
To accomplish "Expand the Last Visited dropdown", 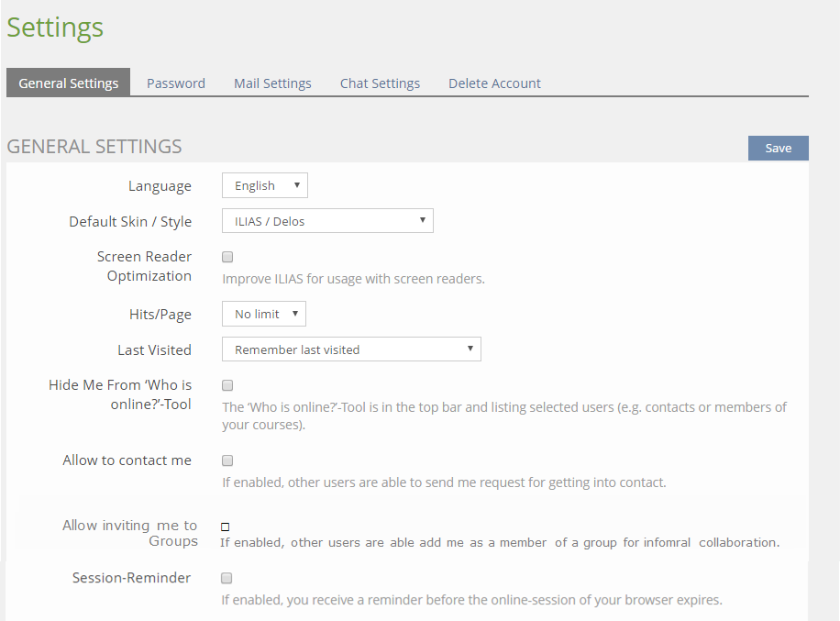I will tap(351, 349).
